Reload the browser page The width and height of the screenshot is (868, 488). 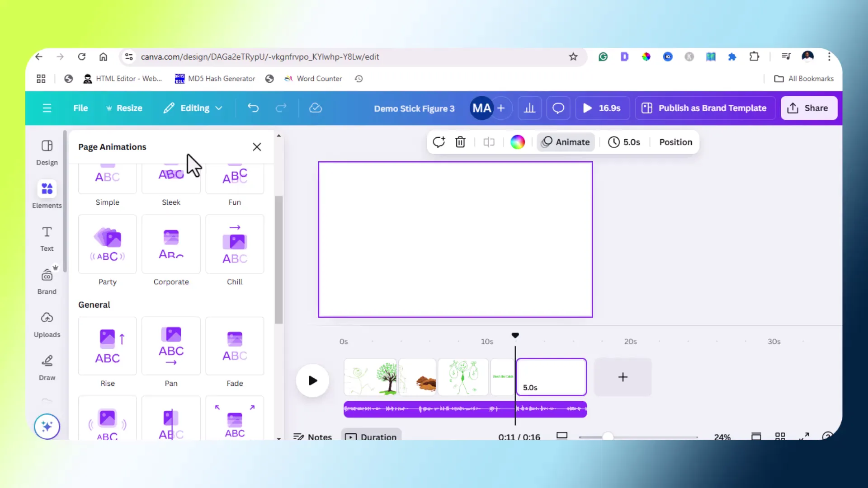pos(81,56)
